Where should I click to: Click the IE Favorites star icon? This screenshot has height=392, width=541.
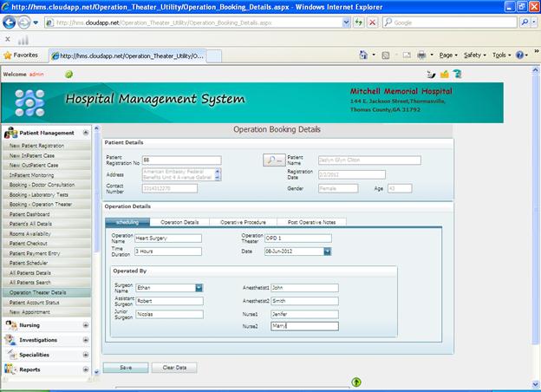point(8,55)
